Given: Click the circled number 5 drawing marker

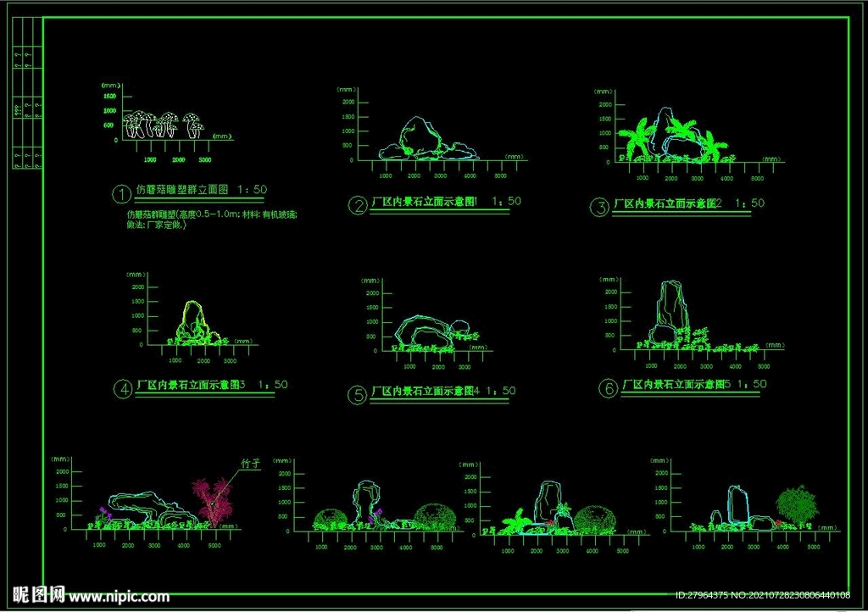Looking at the screenshot, I should tap(358, 395).
